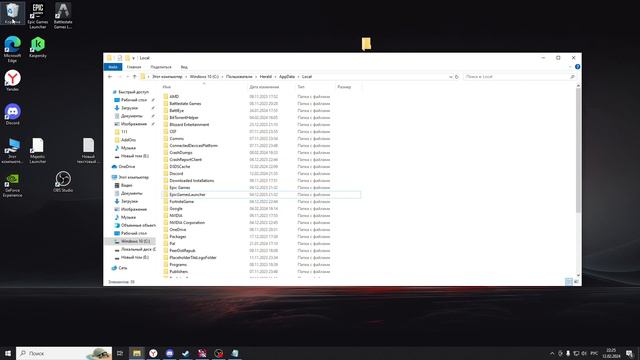Open Discord desktop shortcut
The width and height of the screenshot is (640, 360).
[12, 114]
